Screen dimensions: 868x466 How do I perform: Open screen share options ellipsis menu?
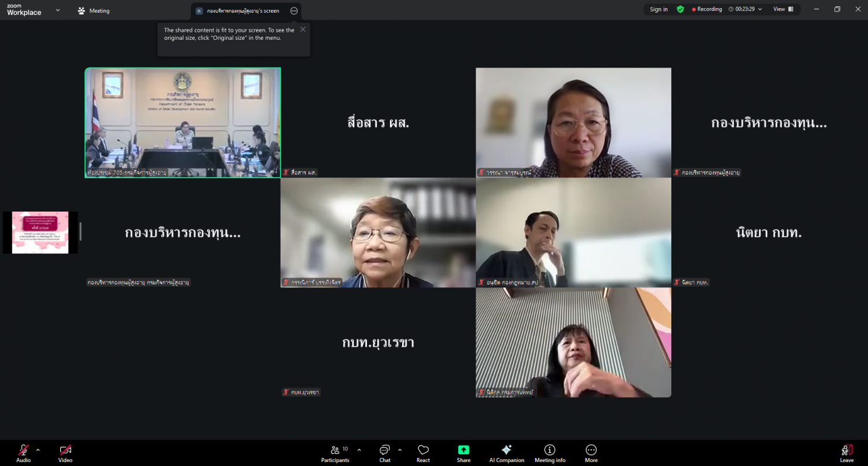(x=294, y=11)
